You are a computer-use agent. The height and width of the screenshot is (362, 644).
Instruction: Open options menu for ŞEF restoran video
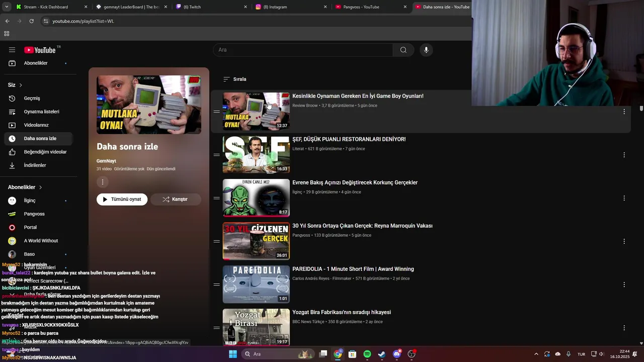click(624, 155)
